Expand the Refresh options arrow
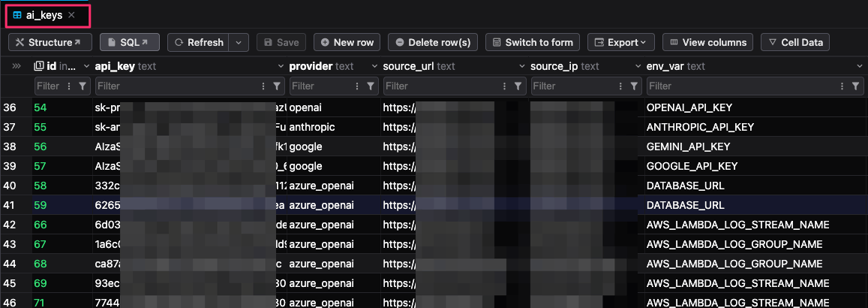The width and height of the screenshot is (868, 308). 239,42
